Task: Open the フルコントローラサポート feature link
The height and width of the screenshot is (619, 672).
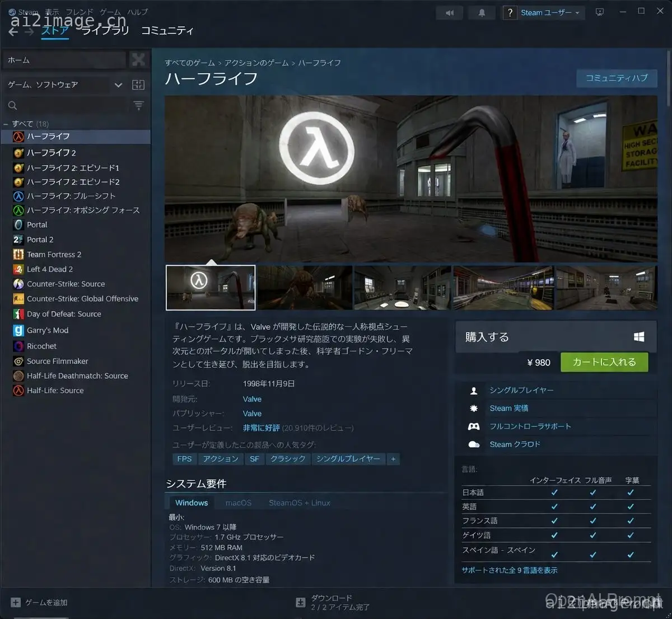Action: (530, 426)
